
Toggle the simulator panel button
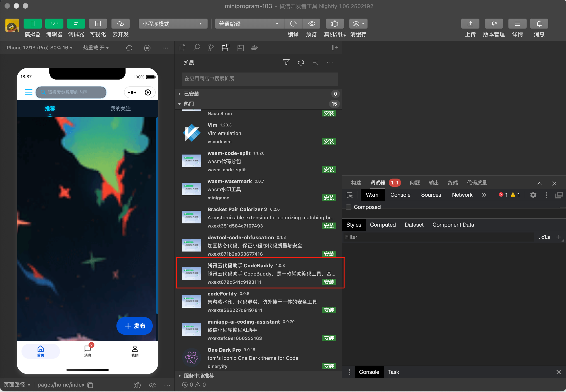pos(32,24)
